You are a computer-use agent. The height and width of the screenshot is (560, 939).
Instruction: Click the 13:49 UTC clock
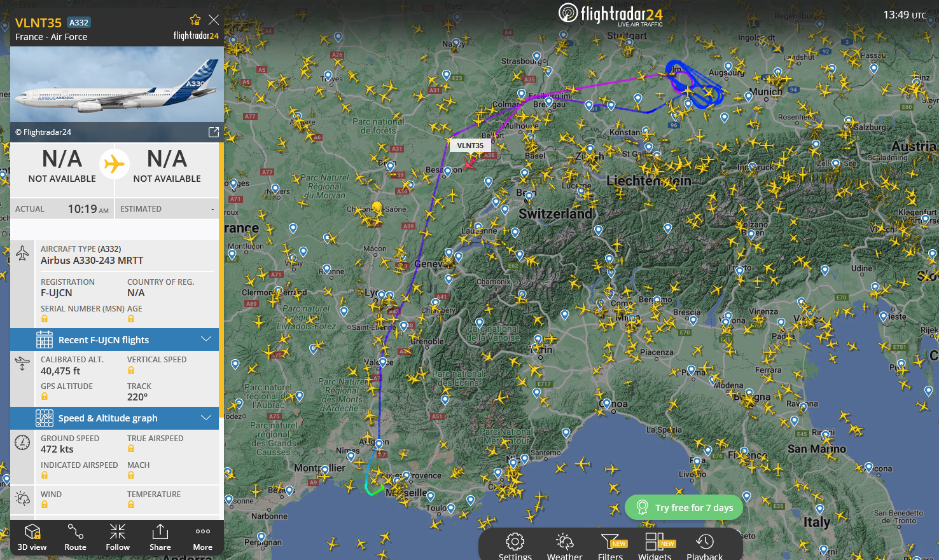click(905, 15)
